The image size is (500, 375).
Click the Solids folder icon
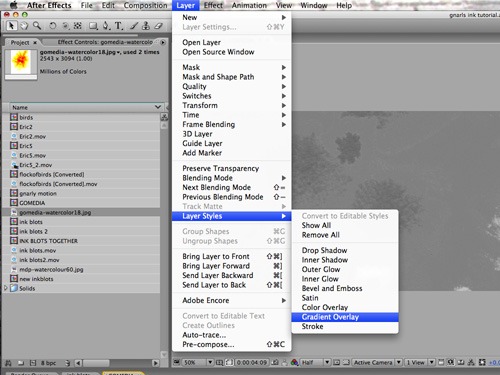[x=14, y=288]
